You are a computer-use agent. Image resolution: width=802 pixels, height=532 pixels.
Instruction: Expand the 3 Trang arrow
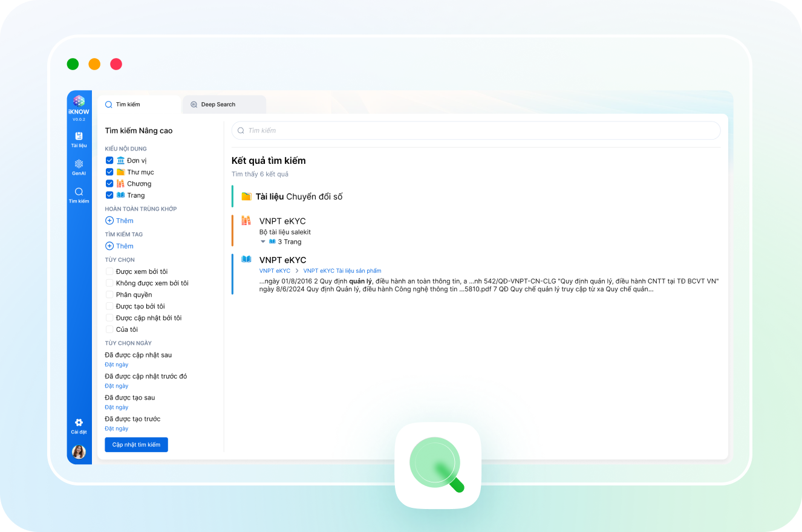point(263,242)
